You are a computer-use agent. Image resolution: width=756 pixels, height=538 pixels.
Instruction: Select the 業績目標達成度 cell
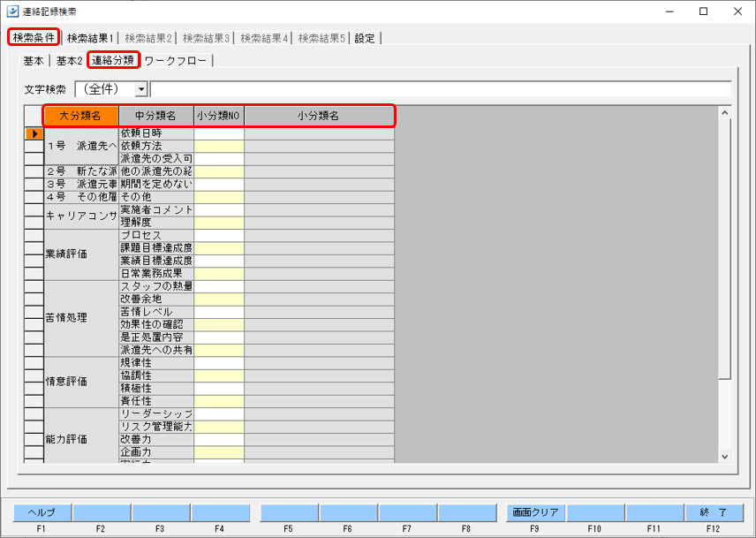point(156,261)
